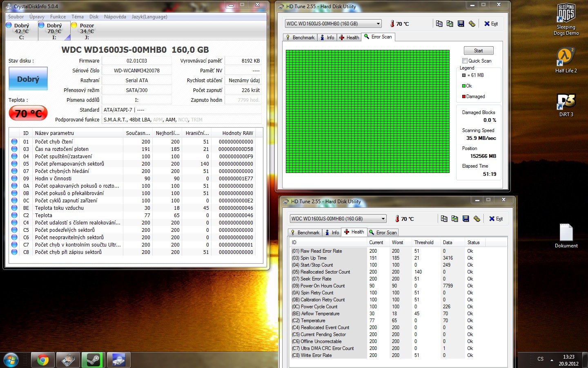588x368 pixels.
Task: Copy text results in the Error Scan HD Tune window
Action: coord(439,24)
